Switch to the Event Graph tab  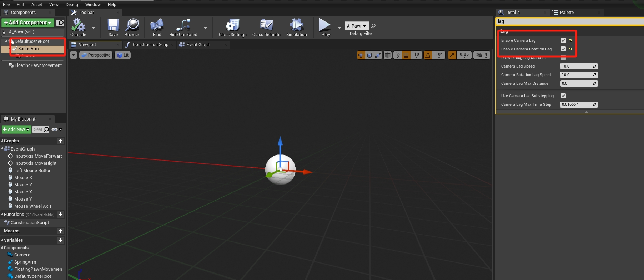click(x=198, y=45)
